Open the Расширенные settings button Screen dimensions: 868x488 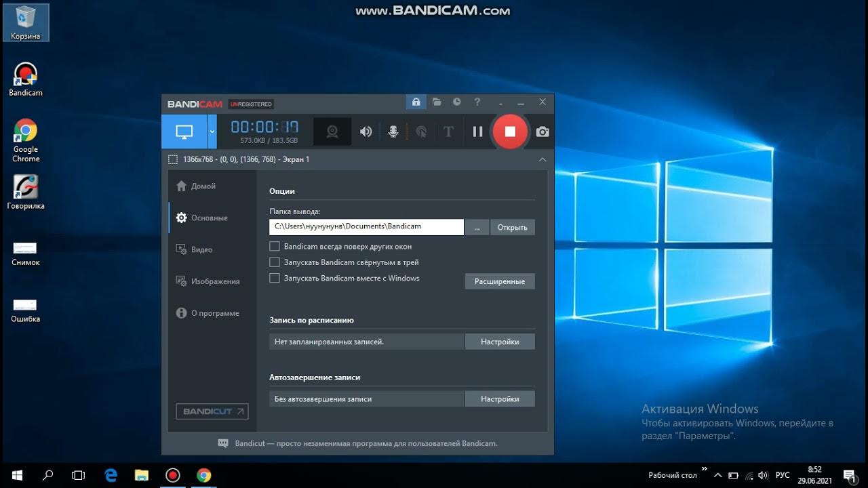click(x=500, y=281)
